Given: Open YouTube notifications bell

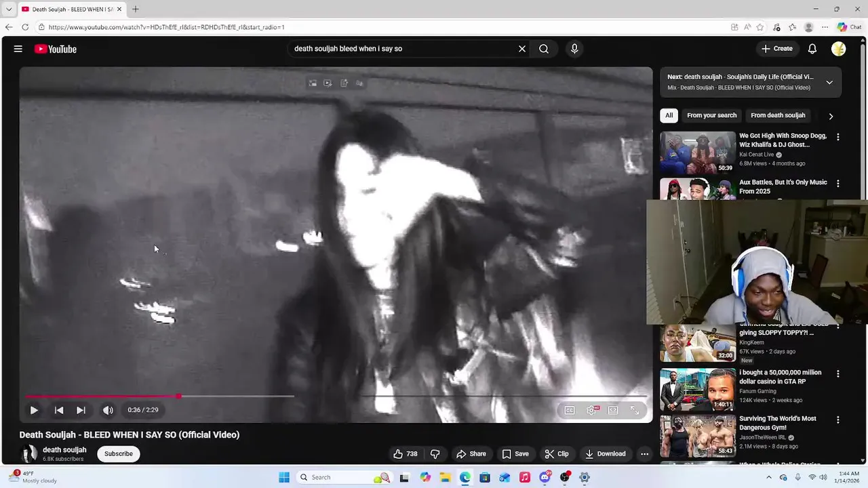Looking at the screenshot, I should click(812, 49).
